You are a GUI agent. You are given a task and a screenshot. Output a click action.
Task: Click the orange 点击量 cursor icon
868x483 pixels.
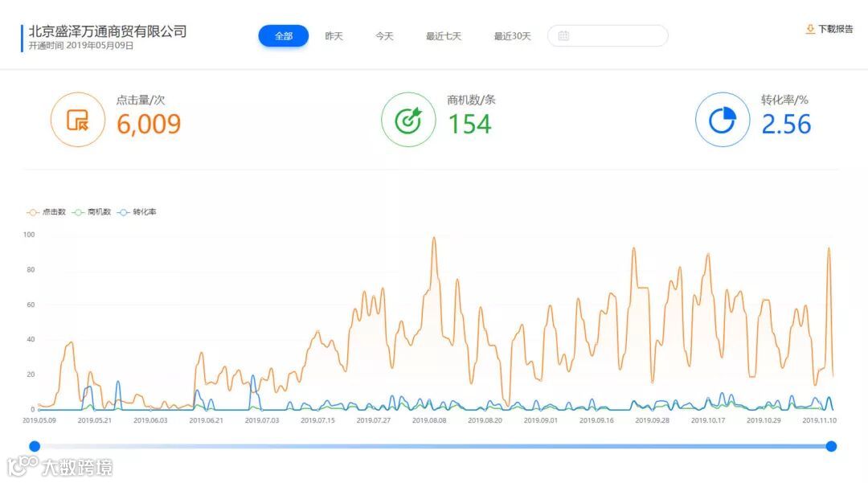[77, 120]
